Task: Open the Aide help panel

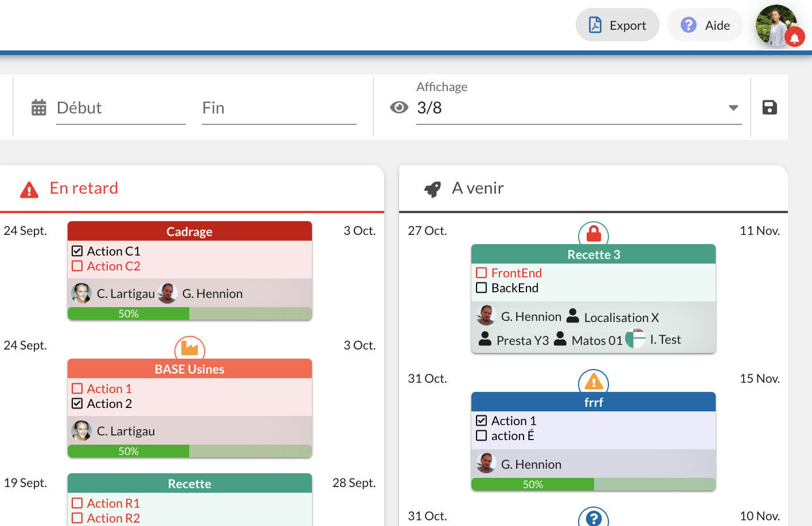Action: click(705, 25)
